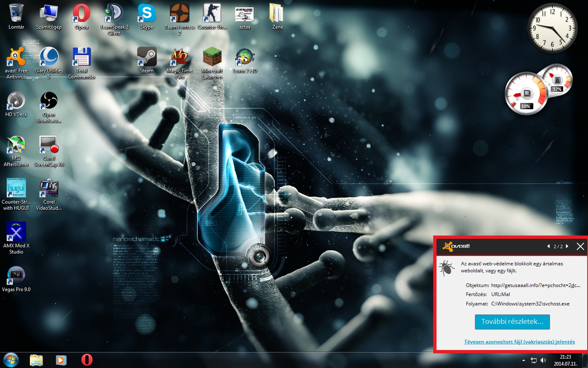Image resolution: width=588 pixels, height=368 pixels.
Task: Go to the next avast notification
Action: tap(567, 246)
